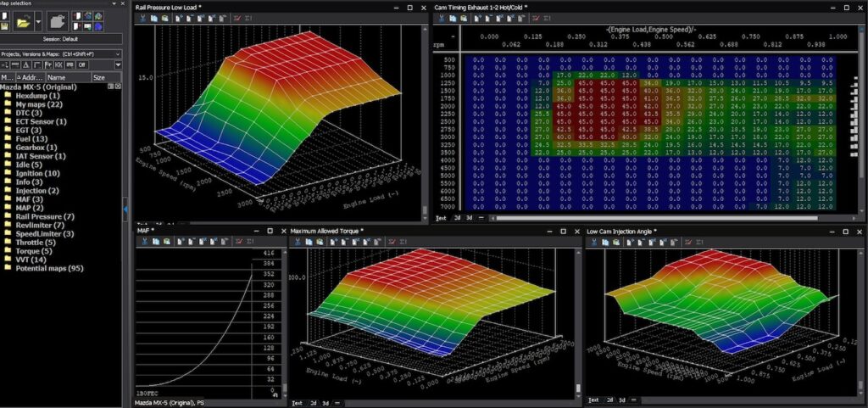This screenshot has height=408, width=868.
Task: Paste into Rail Pressure Low Load window
Action: coord(165,18)
